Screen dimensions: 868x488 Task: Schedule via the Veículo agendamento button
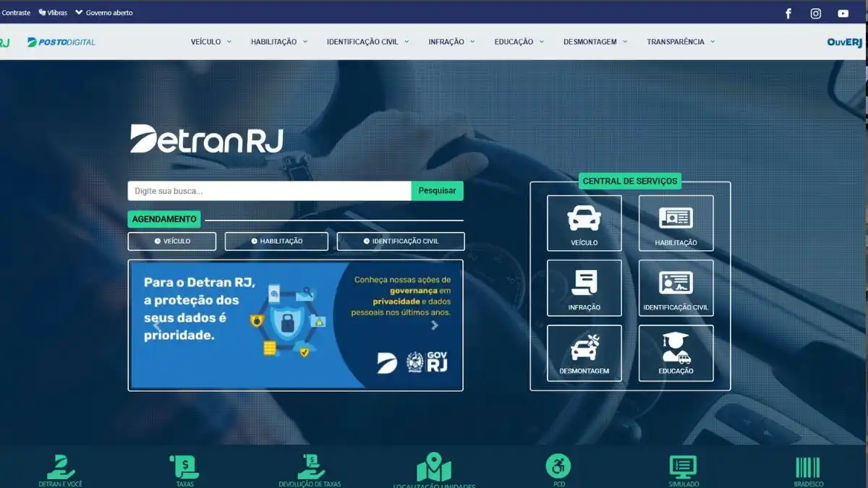coord(172,241)
